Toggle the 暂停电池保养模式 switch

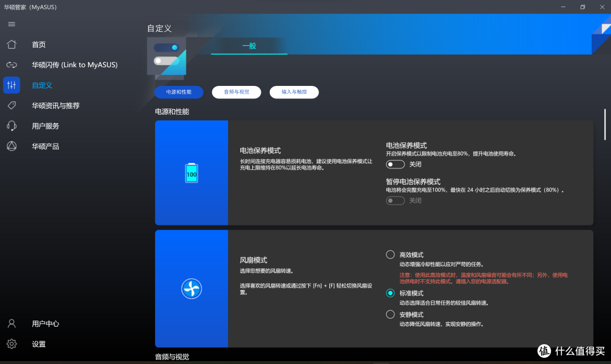tap(395, 201)
